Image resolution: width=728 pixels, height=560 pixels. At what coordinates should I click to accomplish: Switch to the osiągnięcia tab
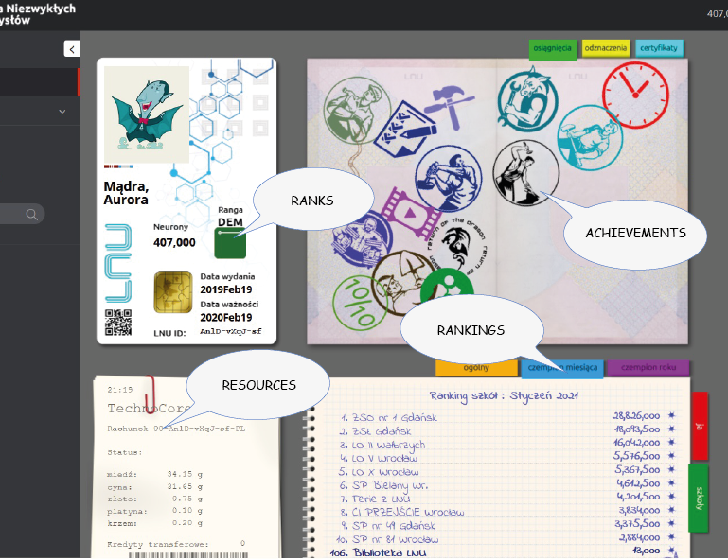(552, 49)
